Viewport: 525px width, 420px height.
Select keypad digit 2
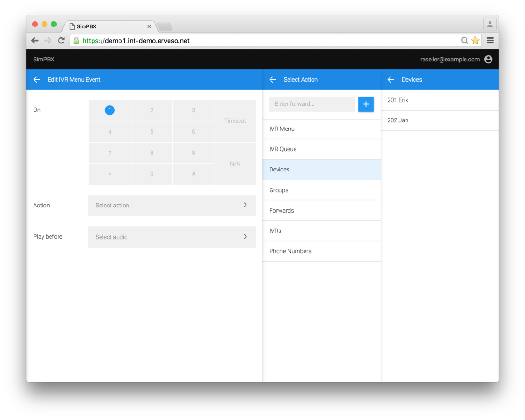(x=152, y=110)
